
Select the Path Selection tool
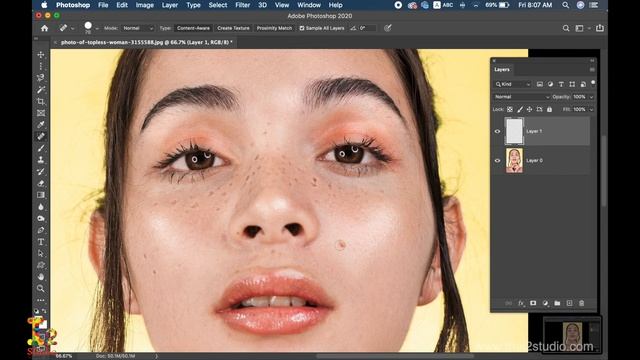tap(41, 253)
